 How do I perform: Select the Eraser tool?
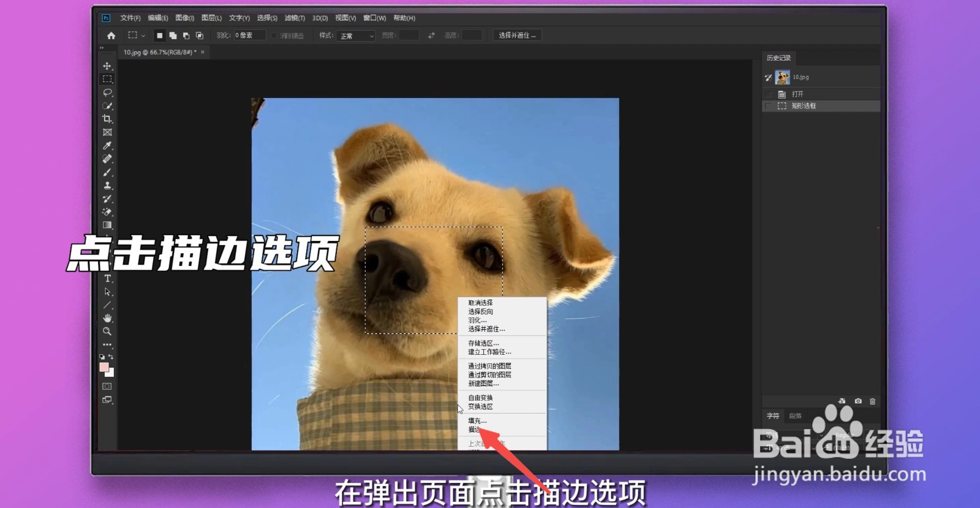107,212
